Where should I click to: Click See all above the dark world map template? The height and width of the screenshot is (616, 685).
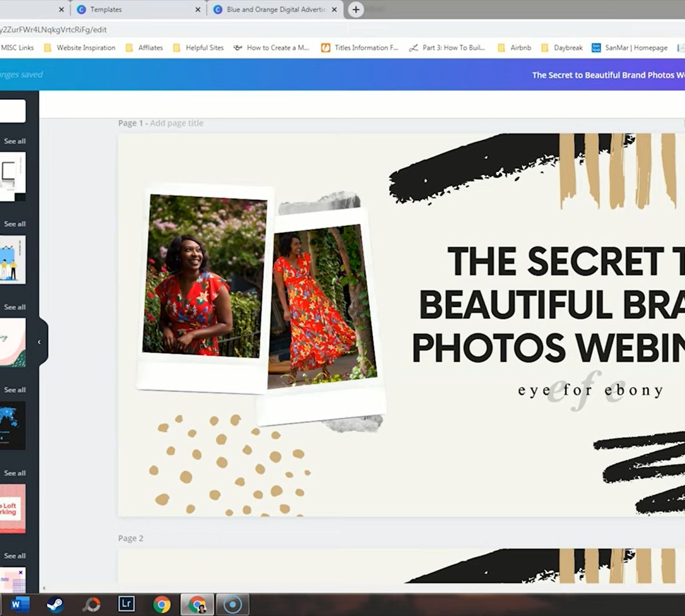click(14, 390)
